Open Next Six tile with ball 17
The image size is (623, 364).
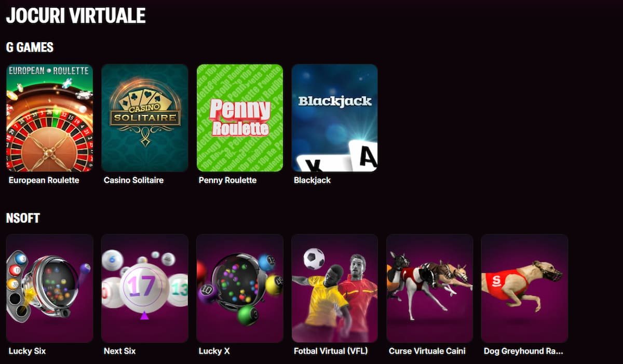(145, 288)
